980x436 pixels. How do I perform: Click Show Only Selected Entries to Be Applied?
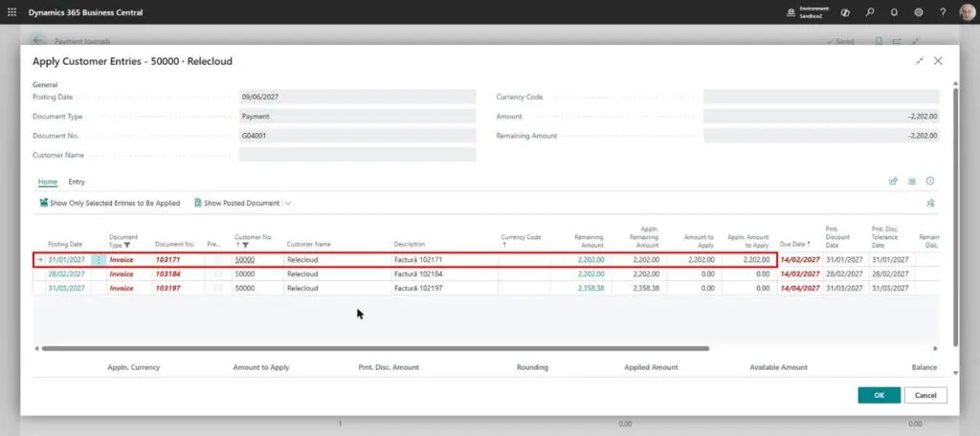tap(109, 203)
